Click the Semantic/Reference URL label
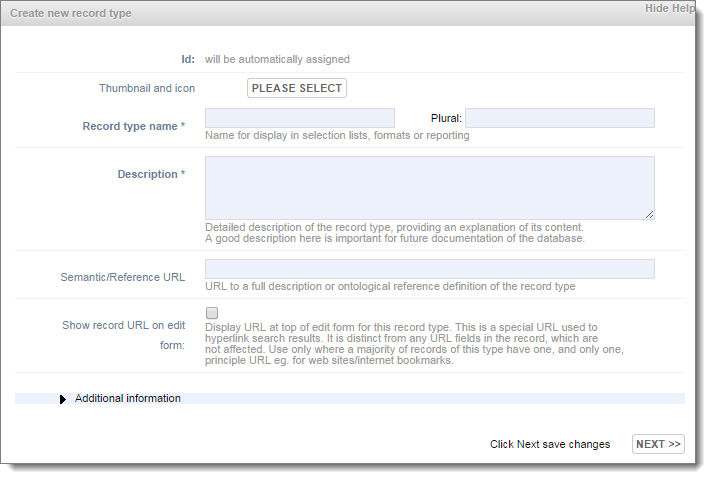Screen dimensions: 711x479 (x=123, y=277)
